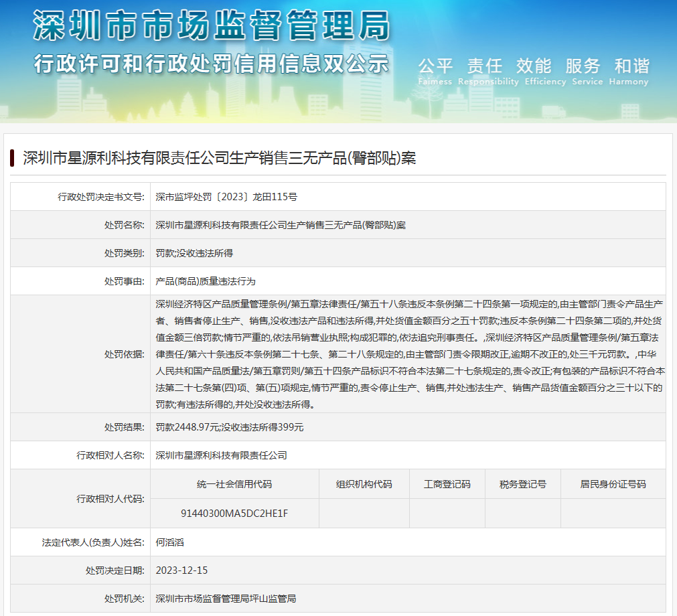Click the 法定代表人(负责人)姓名 label

(x=93, y=542)
